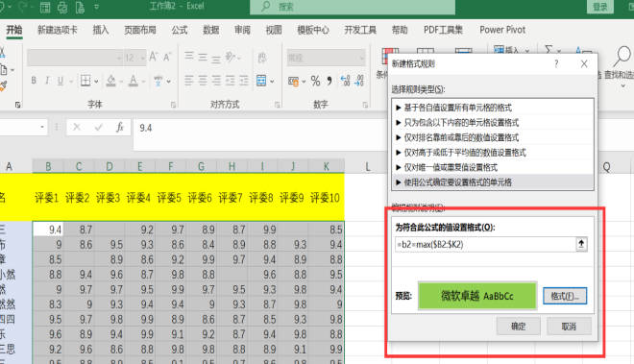Open the text orientation tool
The image size is (634, 364).
pos(231,57)
